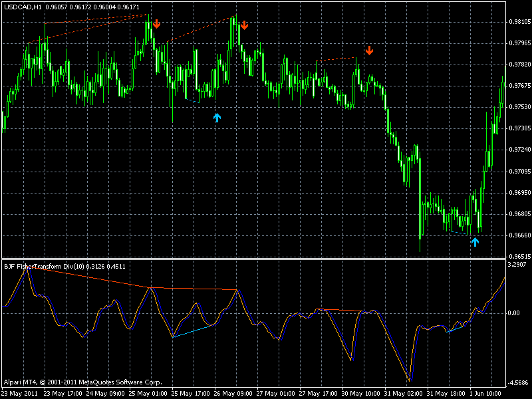
Task: Click the 31 May 02:00 time label
Action: click(404, 394)
